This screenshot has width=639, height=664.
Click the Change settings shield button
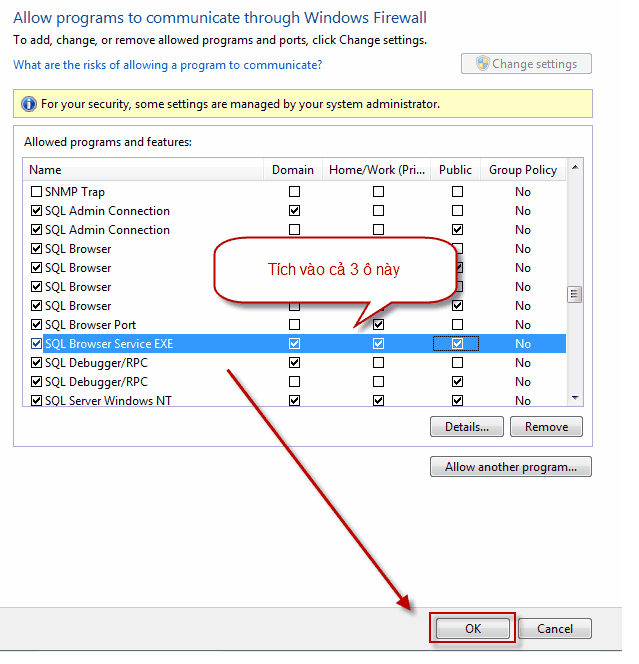[x=526, y=64]
